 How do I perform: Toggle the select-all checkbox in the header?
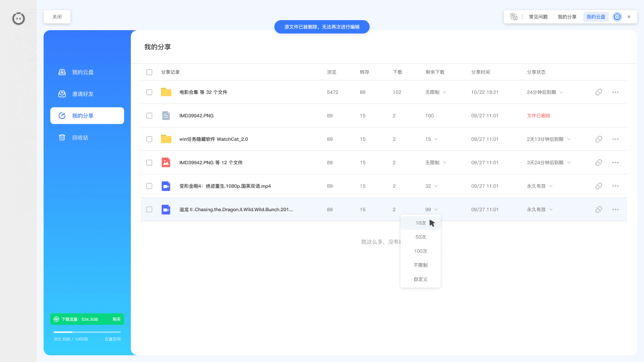[149, 72]
